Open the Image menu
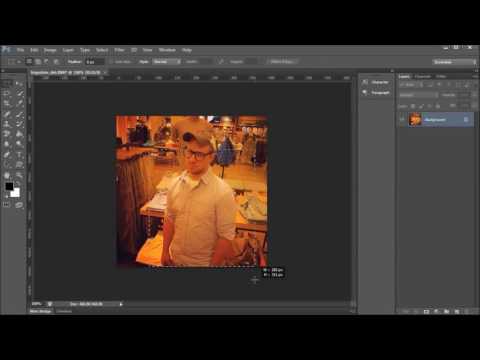The image size is (480, 360). 50,50
